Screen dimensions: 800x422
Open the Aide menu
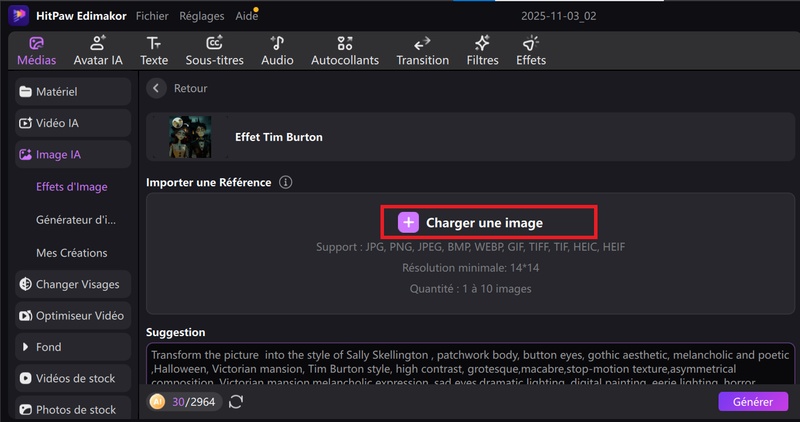pos(246,16)
